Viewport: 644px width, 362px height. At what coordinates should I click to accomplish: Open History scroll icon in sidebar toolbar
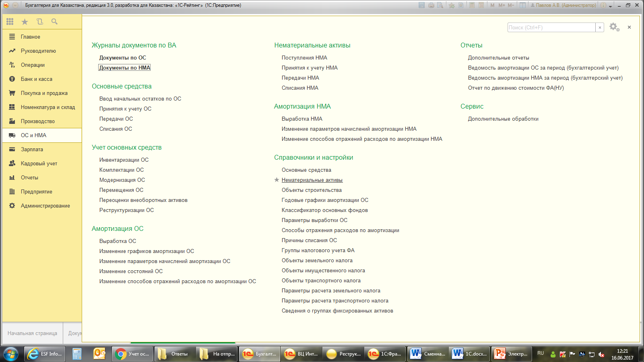(x=39, y=22)
